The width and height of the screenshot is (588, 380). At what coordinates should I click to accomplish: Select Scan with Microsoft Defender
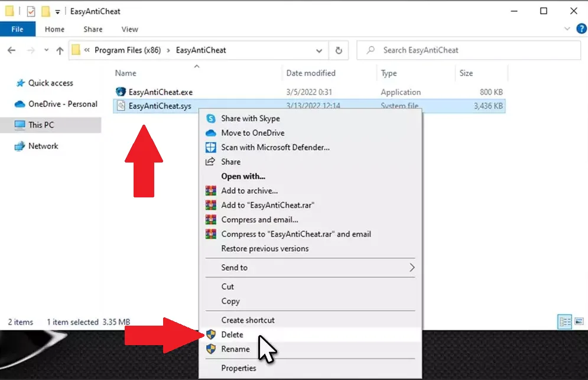[x=275, y=147]
